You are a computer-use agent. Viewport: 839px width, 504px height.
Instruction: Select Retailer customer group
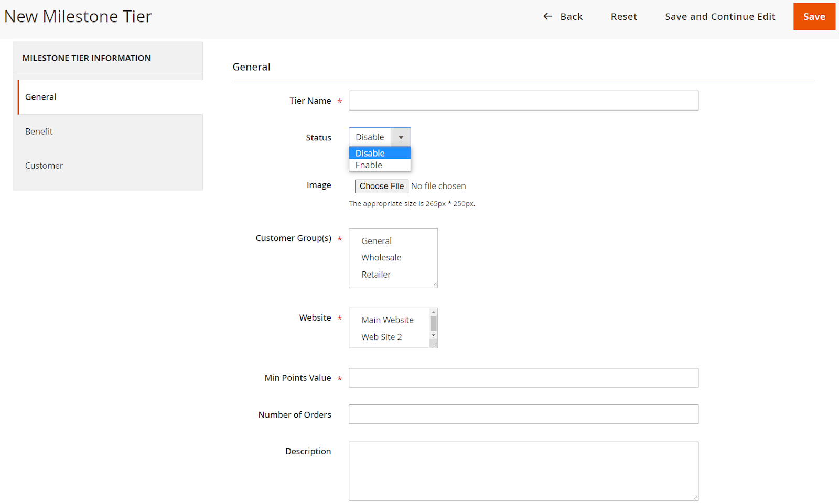(x=376, y=275)
